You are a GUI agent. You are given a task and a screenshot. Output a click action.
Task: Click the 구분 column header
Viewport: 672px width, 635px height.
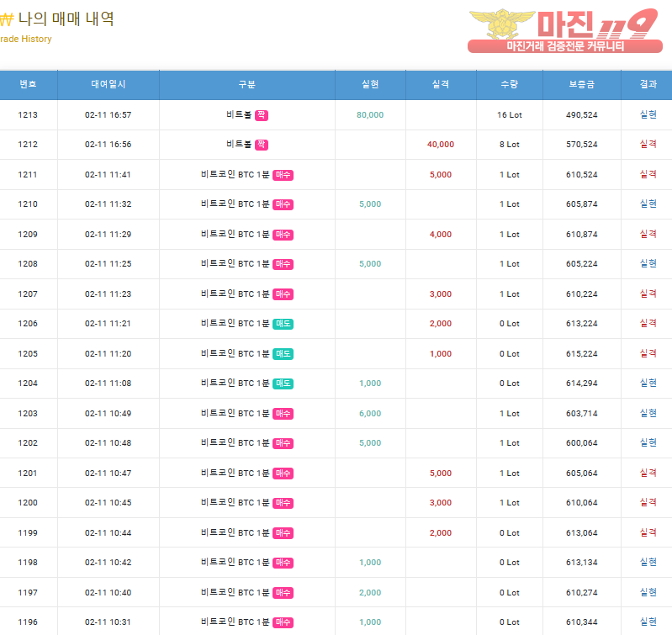point(246,84)
